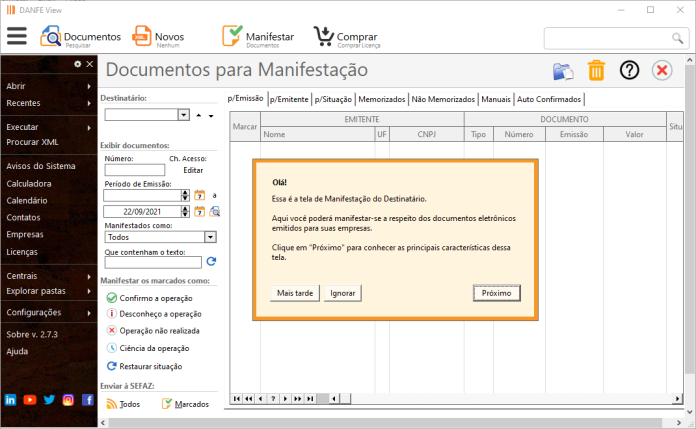Open the help question mark icon
This screenshot has height=429, width=696.
[629, 71]
